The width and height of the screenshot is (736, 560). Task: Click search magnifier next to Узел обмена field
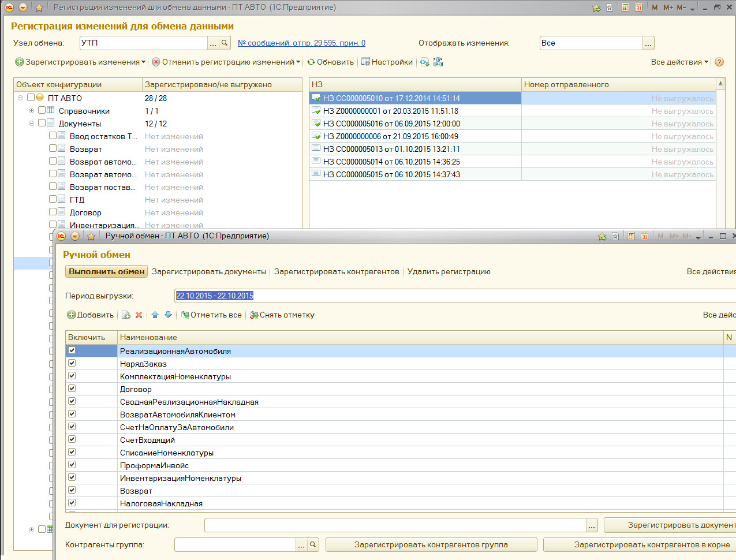coord(225,43)
